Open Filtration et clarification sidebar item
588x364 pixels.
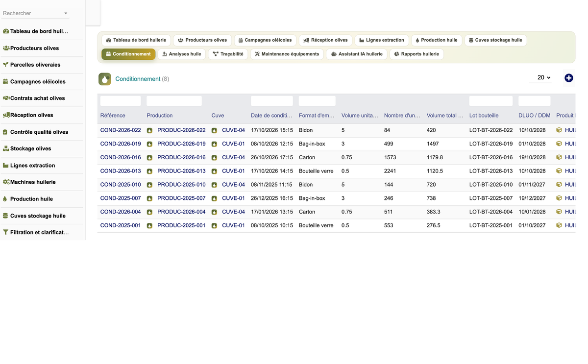[41, 232]
